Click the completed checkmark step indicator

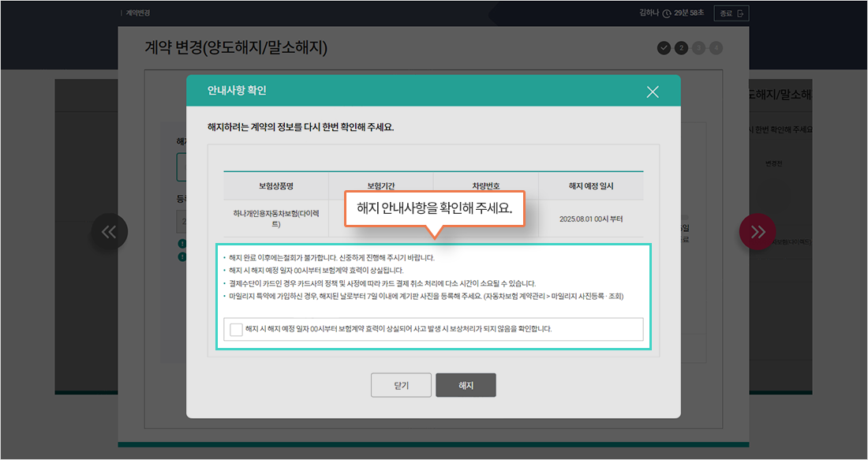(x=664, y=47)
